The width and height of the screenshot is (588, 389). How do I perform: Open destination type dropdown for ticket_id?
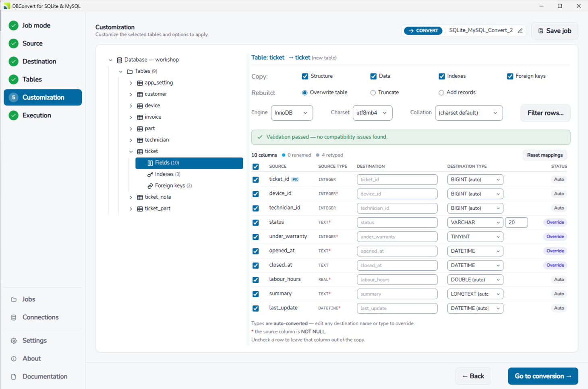coord(475,180)
